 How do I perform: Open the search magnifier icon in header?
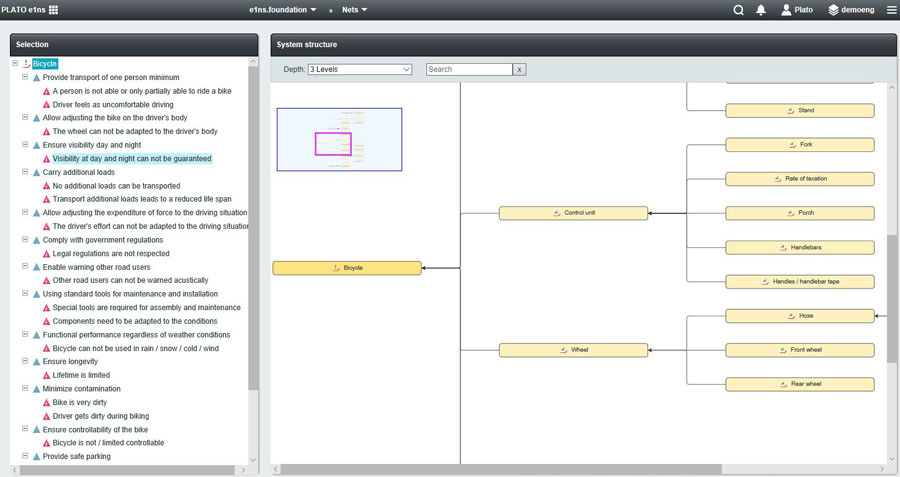pos(738,10)
